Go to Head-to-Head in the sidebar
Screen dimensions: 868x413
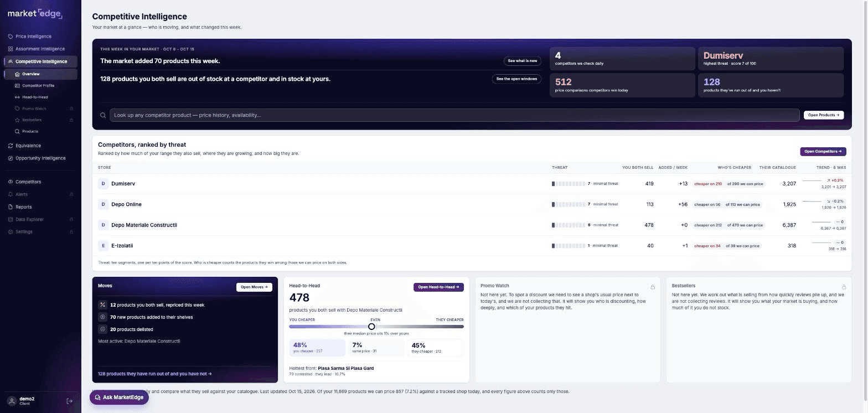[40, 97]
